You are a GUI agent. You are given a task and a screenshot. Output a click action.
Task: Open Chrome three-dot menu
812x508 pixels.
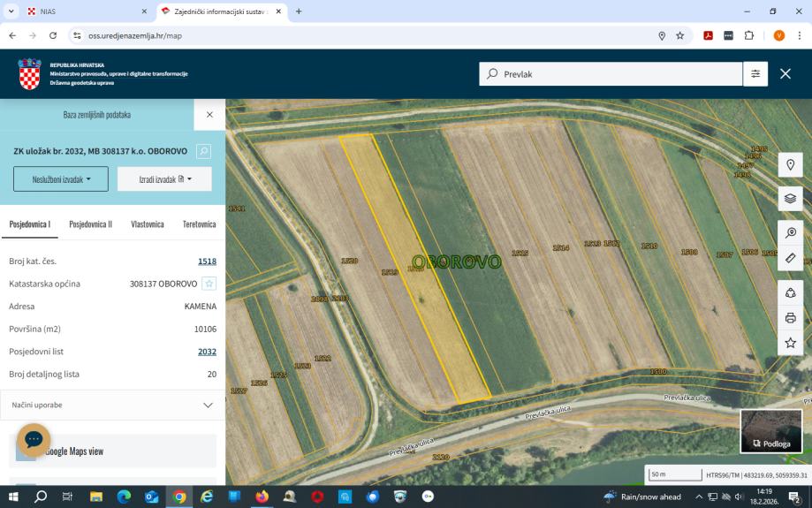click(800, 35)
